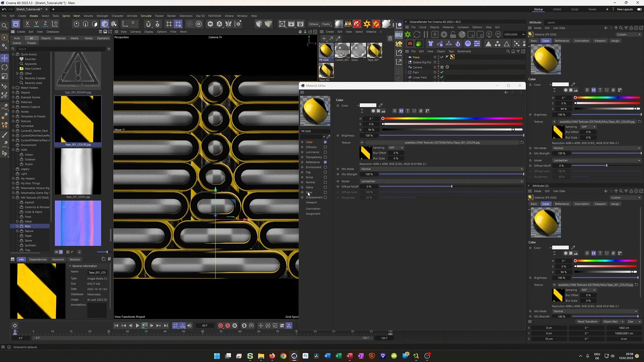Enable the Normal channel checkbox
644x362 pixels.
[x=325, y=182]
